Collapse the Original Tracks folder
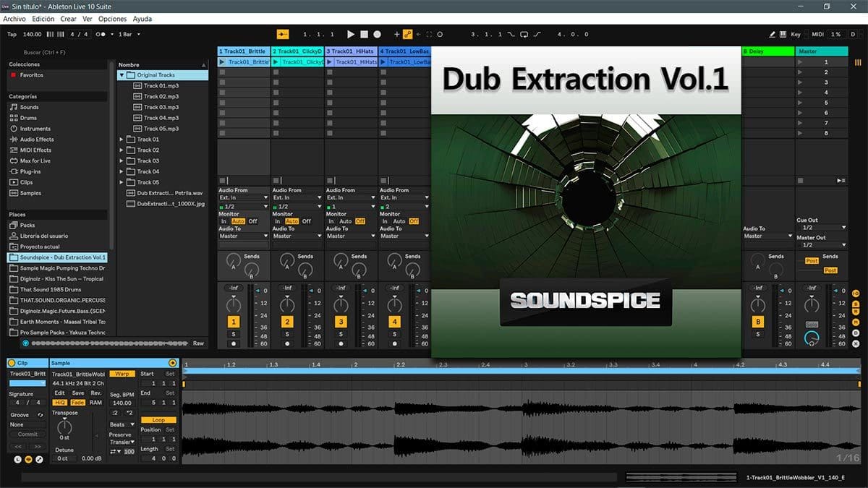Screen dimensions: 868x488 (122, 75)
